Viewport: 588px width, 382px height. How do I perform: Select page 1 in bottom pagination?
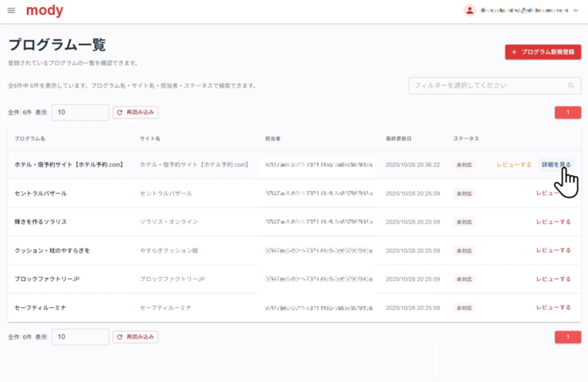click(568, 337)
